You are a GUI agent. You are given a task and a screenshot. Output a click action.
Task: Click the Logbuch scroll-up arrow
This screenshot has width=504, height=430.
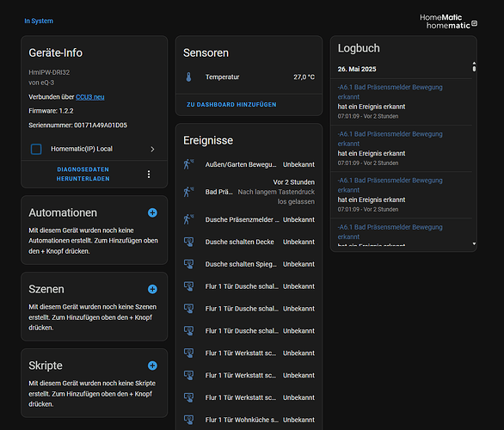click(474, 63)
